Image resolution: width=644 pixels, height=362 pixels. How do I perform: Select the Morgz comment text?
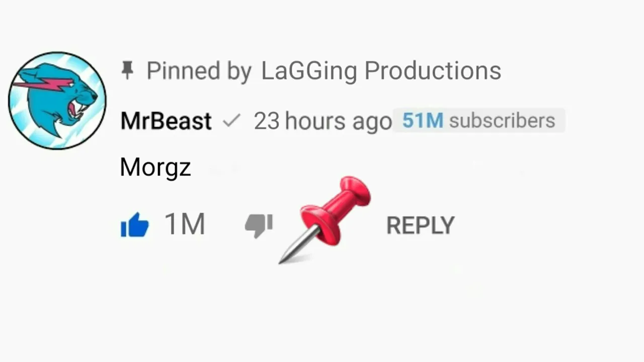coord(155,167)
